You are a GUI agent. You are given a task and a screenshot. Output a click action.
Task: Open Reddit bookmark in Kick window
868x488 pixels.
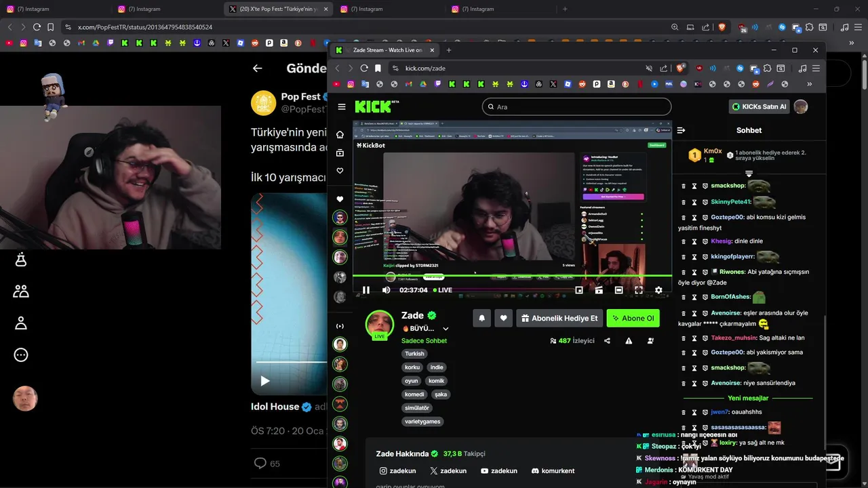tap(582, 84)
